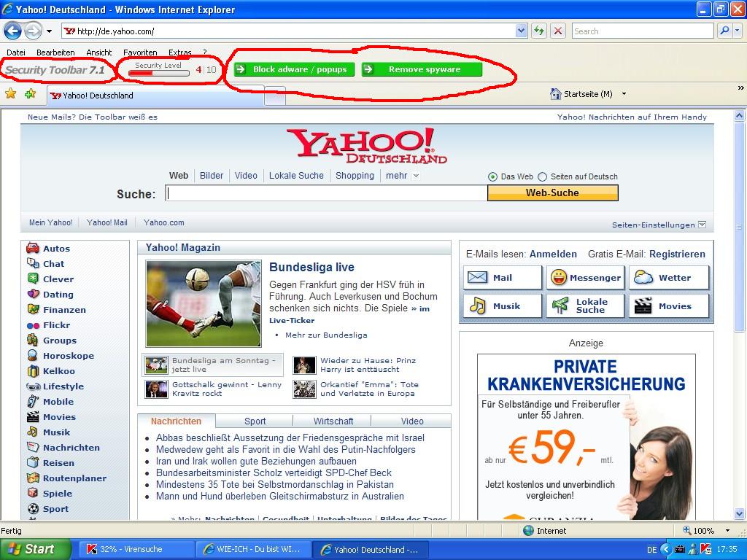Click the Bundesliga live soccer thumbnail
This screenshot has height=560, width=747.
point(204,303)
